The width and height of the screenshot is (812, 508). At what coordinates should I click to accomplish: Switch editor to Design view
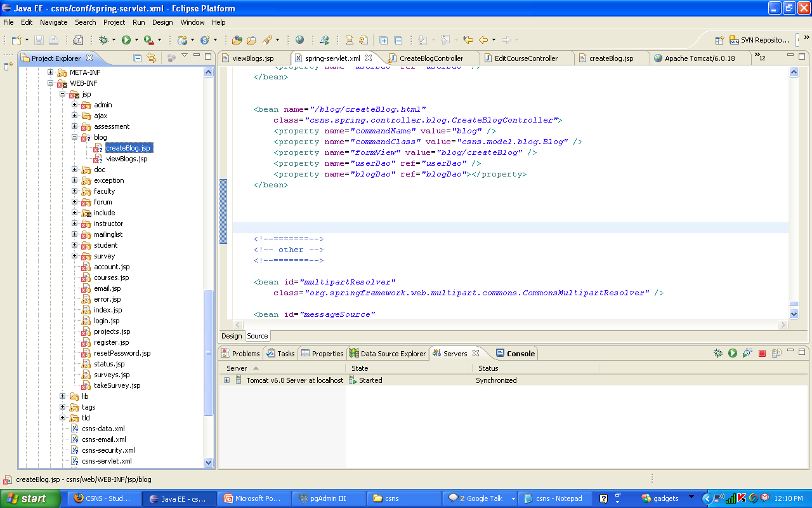click(x=232, y=336)
